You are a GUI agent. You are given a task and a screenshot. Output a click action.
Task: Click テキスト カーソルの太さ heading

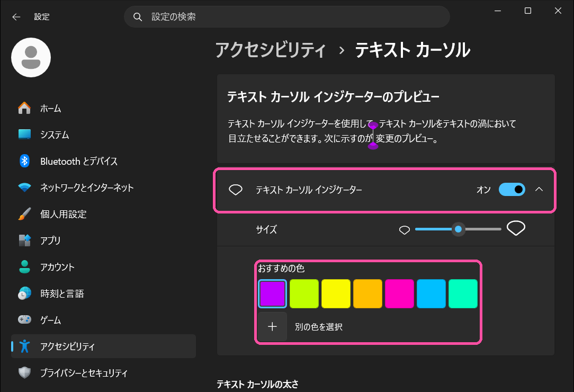point(257,384)
